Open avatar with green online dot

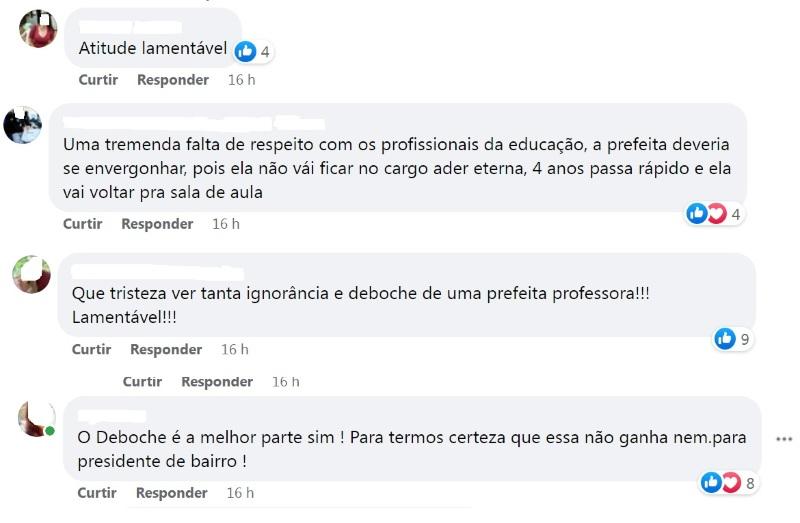tap(37, 419)
